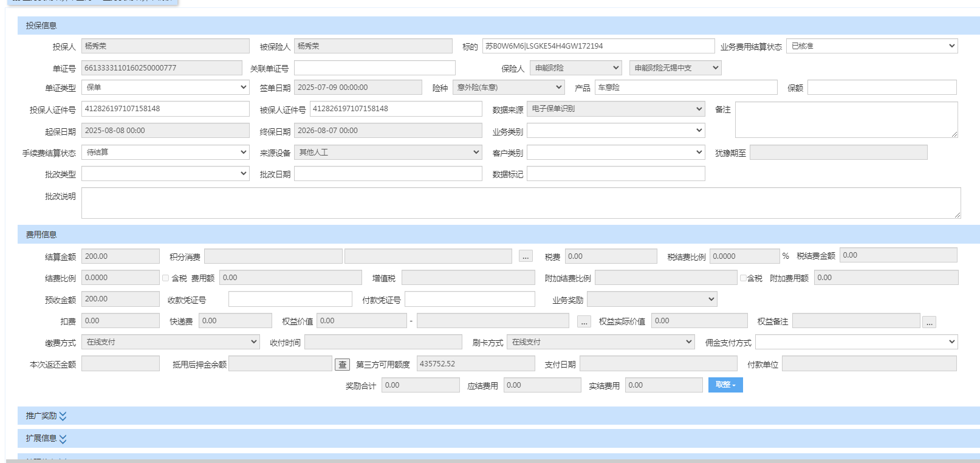Screen dimensions: 980x463
Task: Expand the 扩展信息 section chevron
Action: pos(63,439)
